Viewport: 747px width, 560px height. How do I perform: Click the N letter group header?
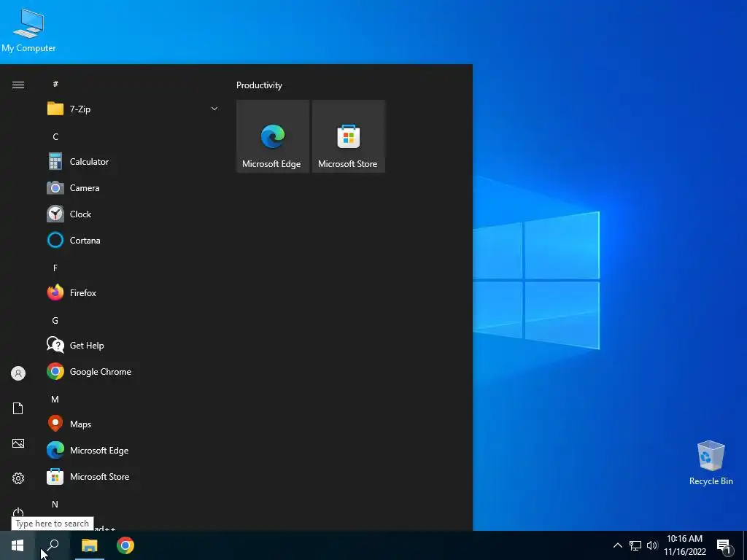click(55, 505)
